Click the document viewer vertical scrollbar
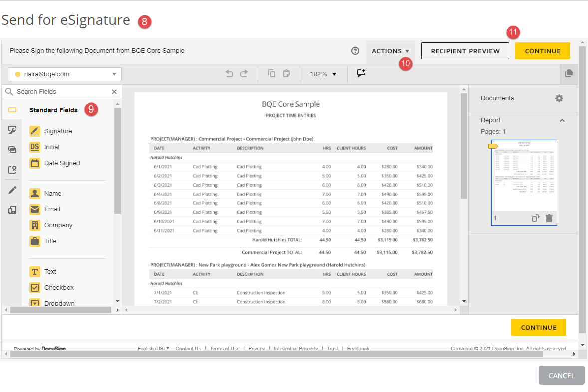Viewport: 588px width, 392px height. [464, 146]
